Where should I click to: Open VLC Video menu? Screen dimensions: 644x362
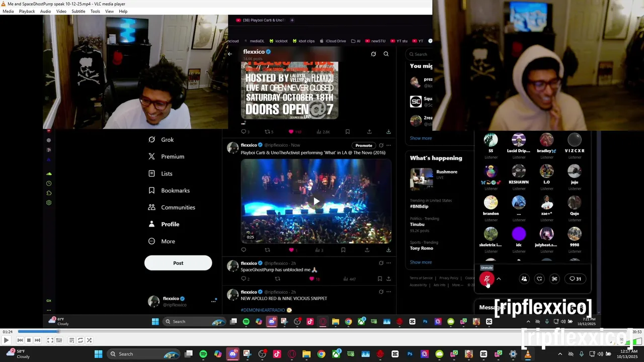coord(61,11)
